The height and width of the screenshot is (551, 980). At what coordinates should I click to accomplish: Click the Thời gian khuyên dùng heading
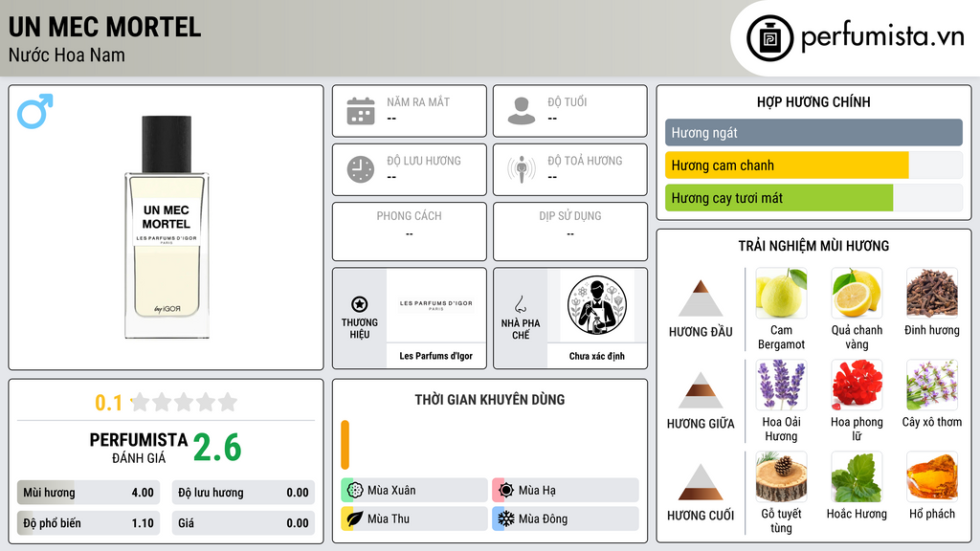pyautogui.click(x=490, y=399)
